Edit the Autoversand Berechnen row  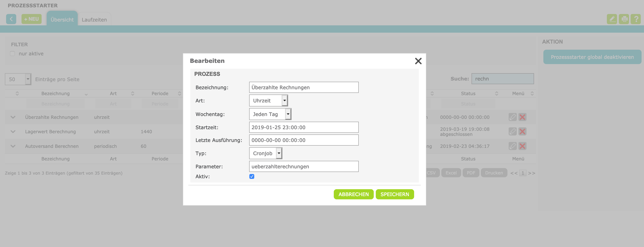pos(512,146)
